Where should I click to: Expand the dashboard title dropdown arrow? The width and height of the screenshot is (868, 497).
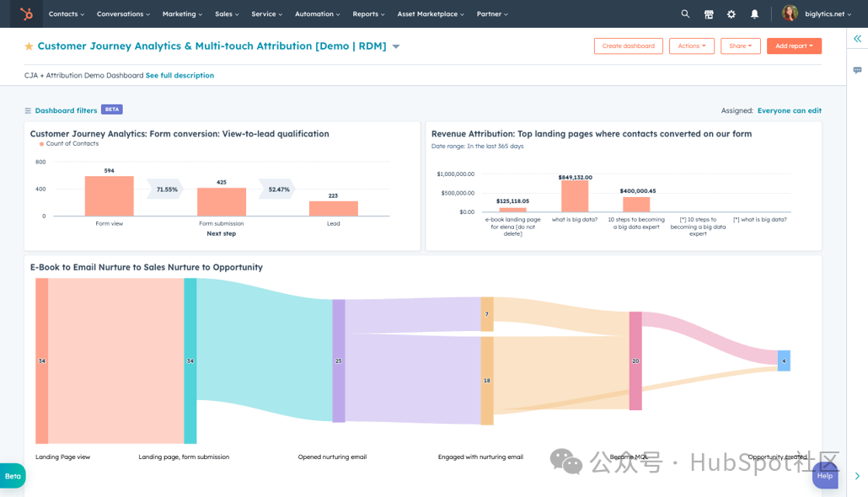click(396, 47)
